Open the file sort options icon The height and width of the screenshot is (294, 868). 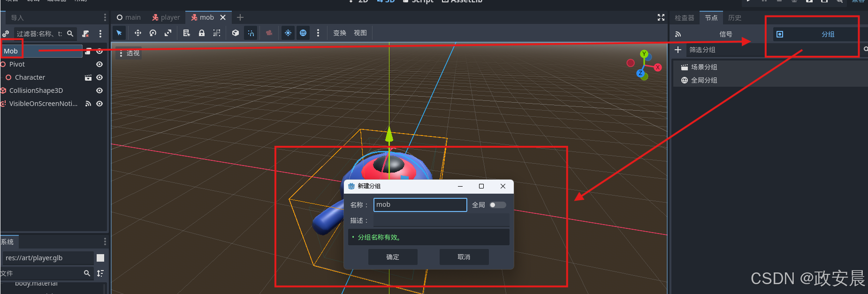point(100,273)
